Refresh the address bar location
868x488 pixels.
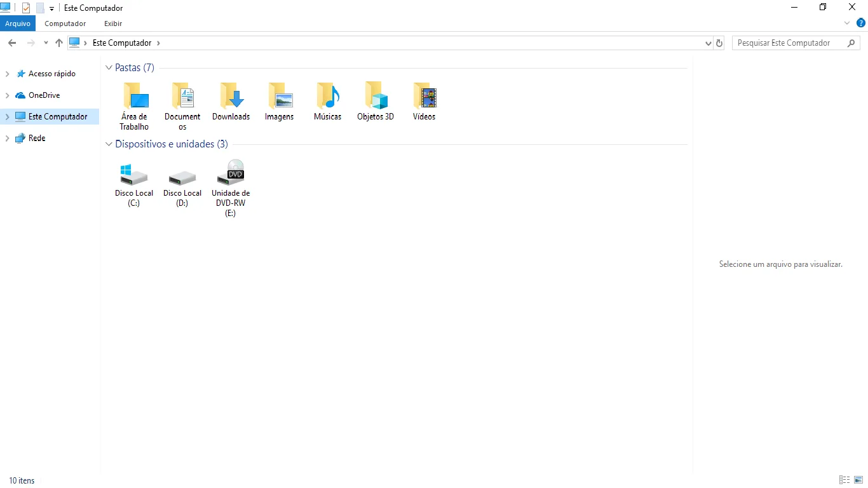coord(719,43)
